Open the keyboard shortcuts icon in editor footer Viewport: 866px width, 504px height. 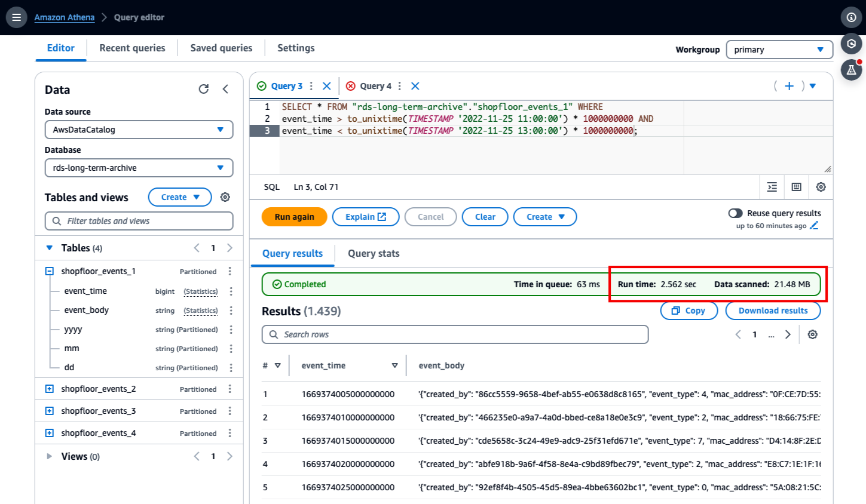click(x=797, y=187)
